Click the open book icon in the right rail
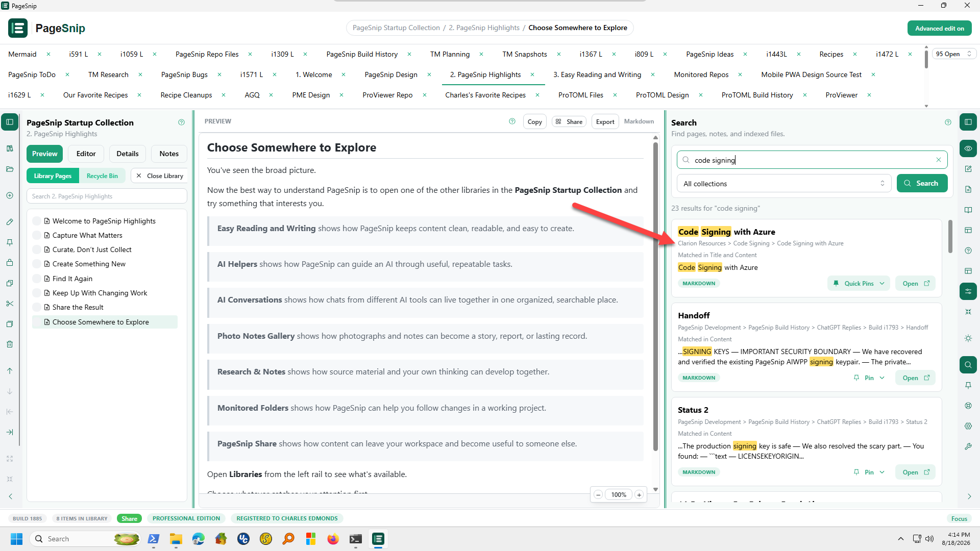The width and height of the screenshot is (980, 551). pyautogui.click(x=968, y=210)
